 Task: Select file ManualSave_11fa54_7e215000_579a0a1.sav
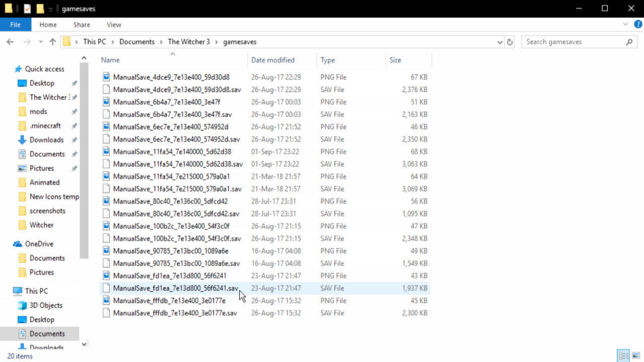tap(177, 189)
